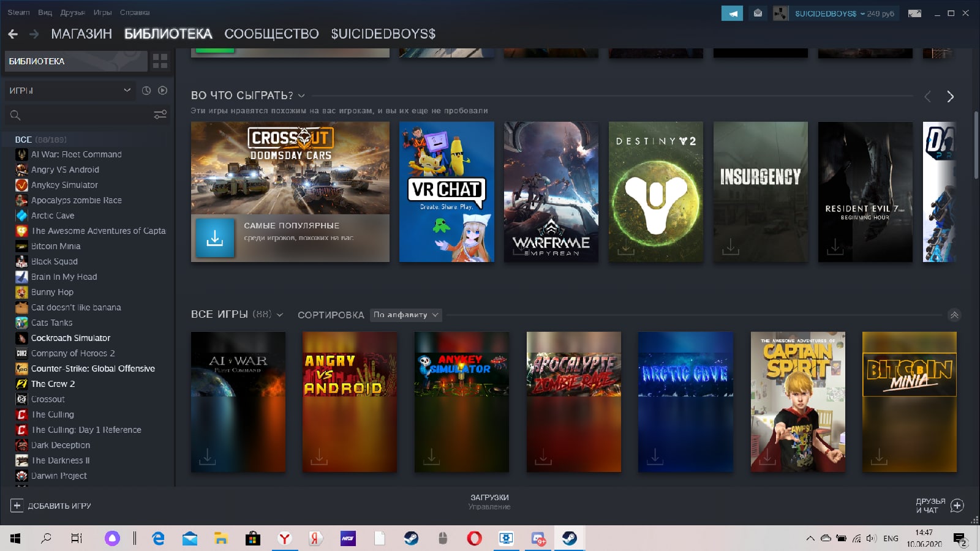
Task: Open the VRChat recommendation tile
Action: (x=447, y=192)
